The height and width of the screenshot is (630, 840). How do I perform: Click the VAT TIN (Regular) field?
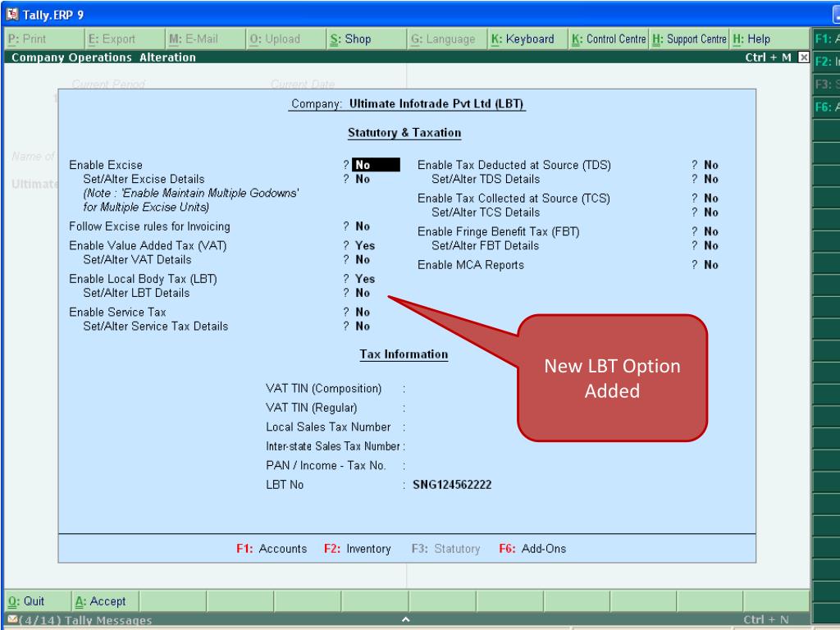pyautogui.click(x=311, y=408)
